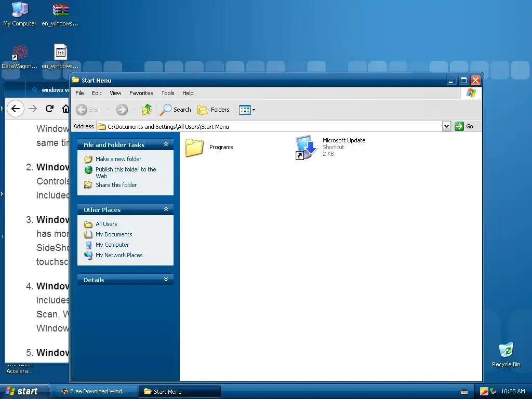The width and height of the screenshot is (532, 399).
Task: Click the Windows flag logo in Explorer
Action: (471, 93)
